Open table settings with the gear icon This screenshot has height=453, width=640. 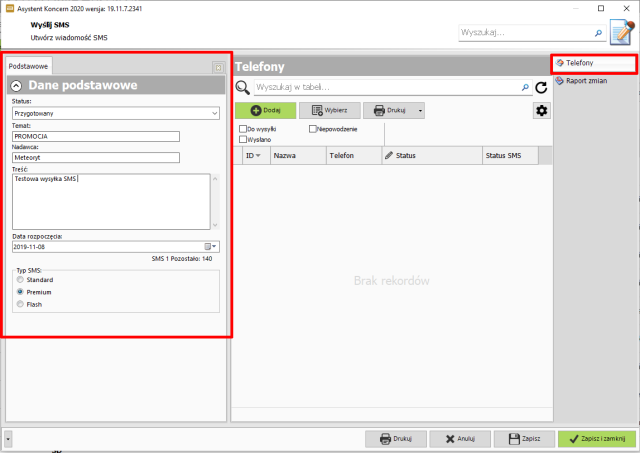pos(542,110)
